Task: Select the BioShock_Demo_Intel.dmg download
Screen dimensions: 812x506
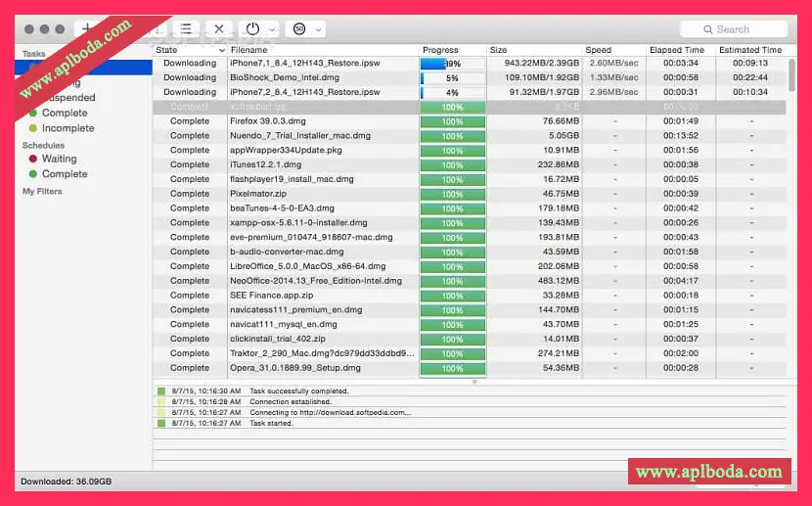Action: click(x=470, y=77)
